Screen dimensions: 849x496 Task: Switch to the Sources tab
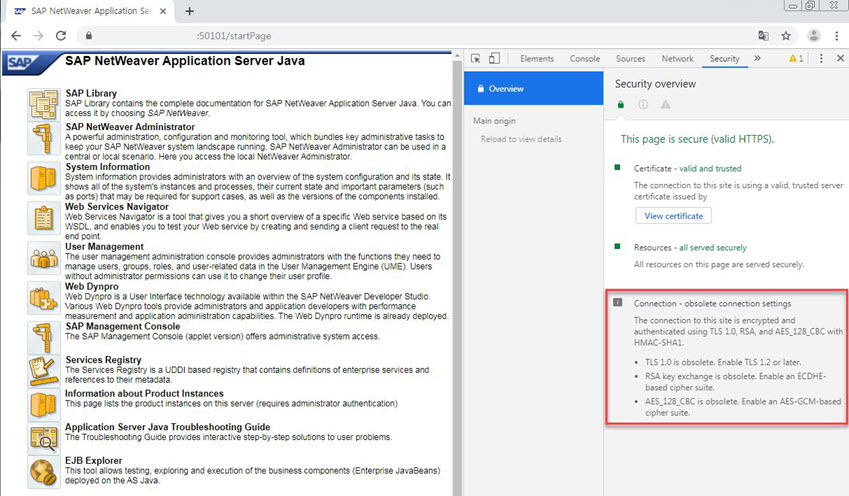coord(630,58)
